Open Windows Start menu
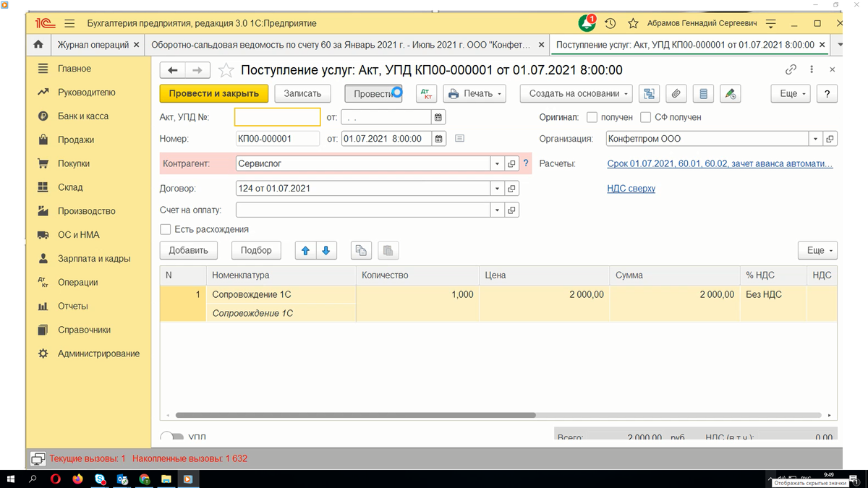This screenshot has width=868, height=488. (x=11, y=479)
